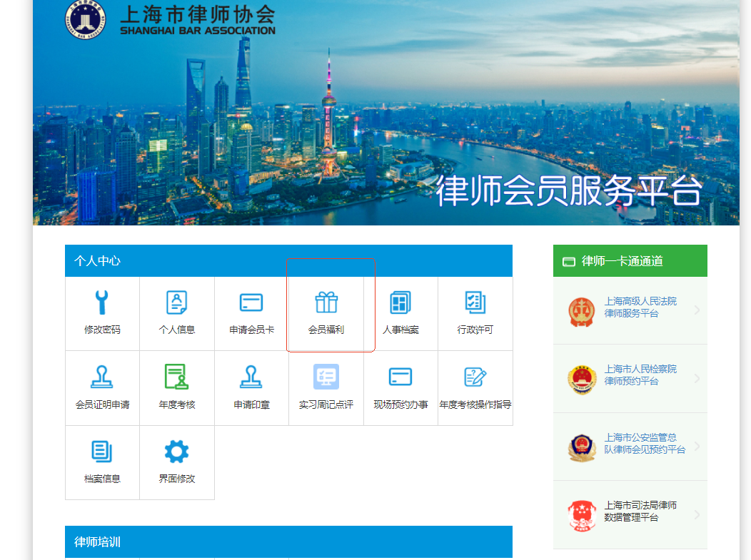Open 个人信息 profile icon
751x560 pixels.
click(x=176, y=302)
